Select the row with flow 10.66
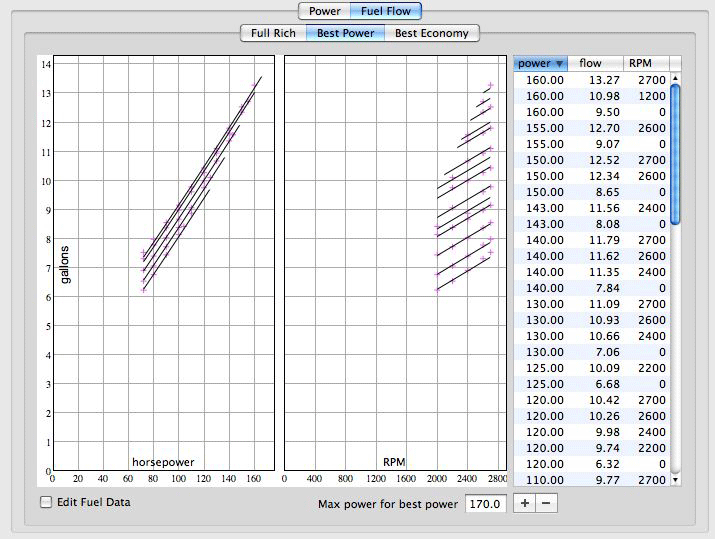715x539 pixels. [592, 336]
